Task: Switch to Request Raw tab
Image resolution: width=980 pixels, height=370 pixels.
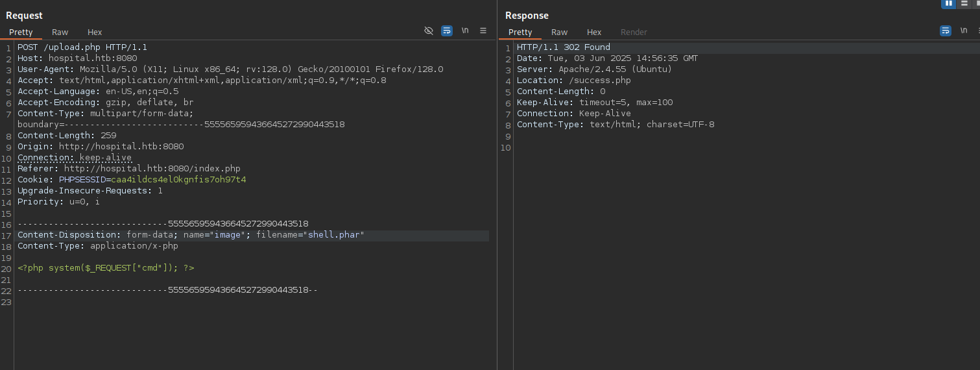Action: [60, 32]
